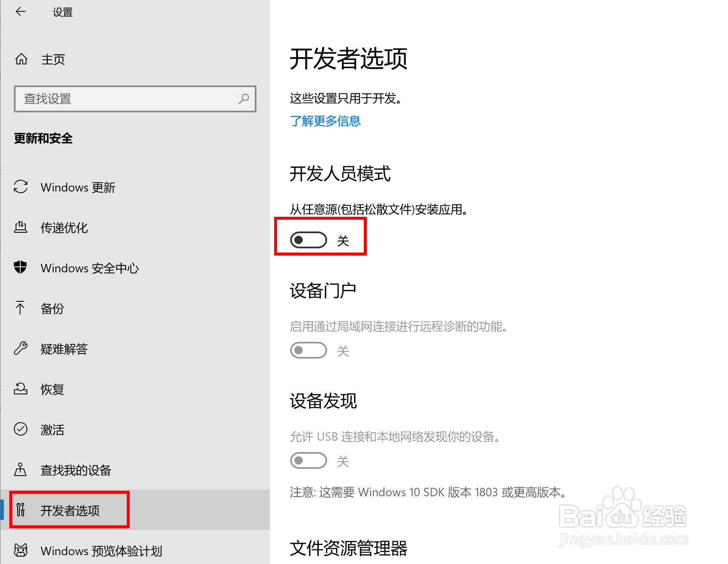Click the 疑难解答 wrench icon
The width and height of the screenshot is (728, 564).
(21, 348)
